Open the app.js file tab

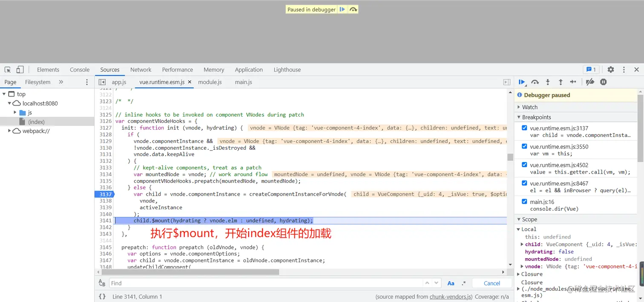[x=119, y=82]
